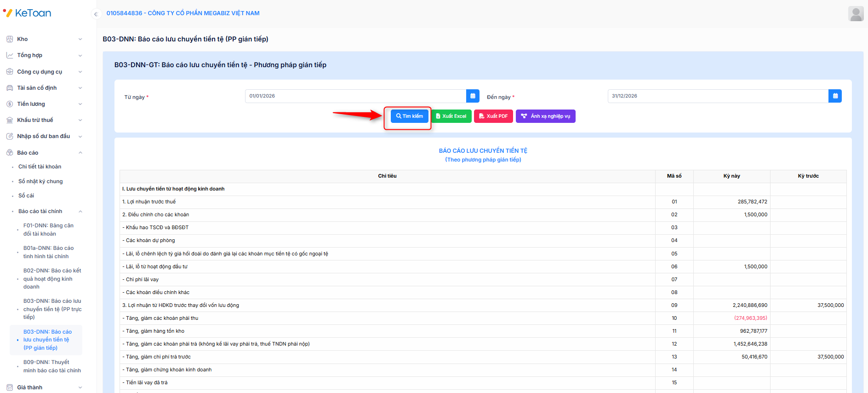Click row '- Tăng, giảm các khoản phải thu'

click(483, 318)
